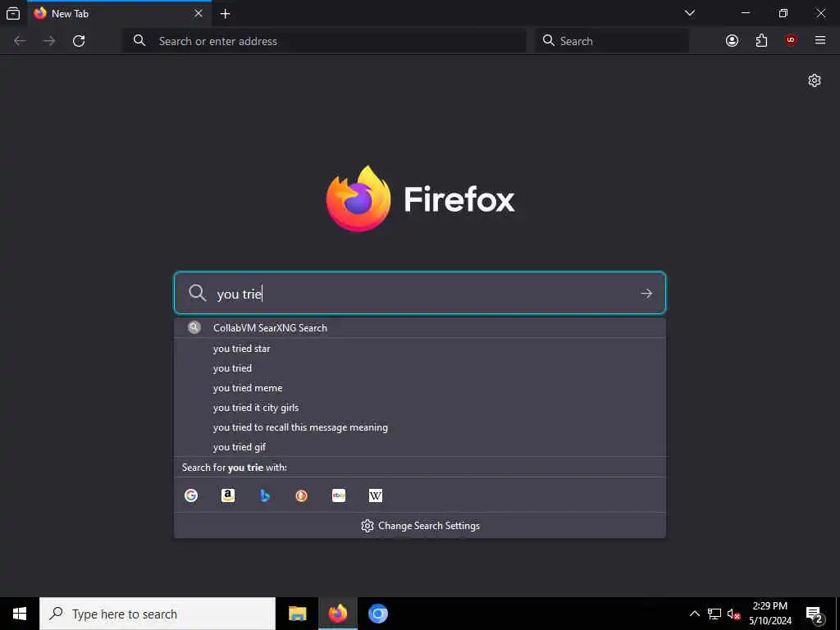Image resolution: width=840 pixels, height=630 pixels.
Task: Choose suggestion 'you tried gif'
Action: pos(420,447)
